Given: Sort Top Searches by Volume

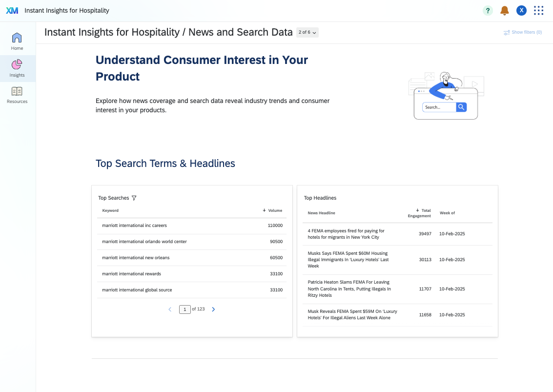Looking at the screenshot, I should pyautogui.click(x=272, y=210).
